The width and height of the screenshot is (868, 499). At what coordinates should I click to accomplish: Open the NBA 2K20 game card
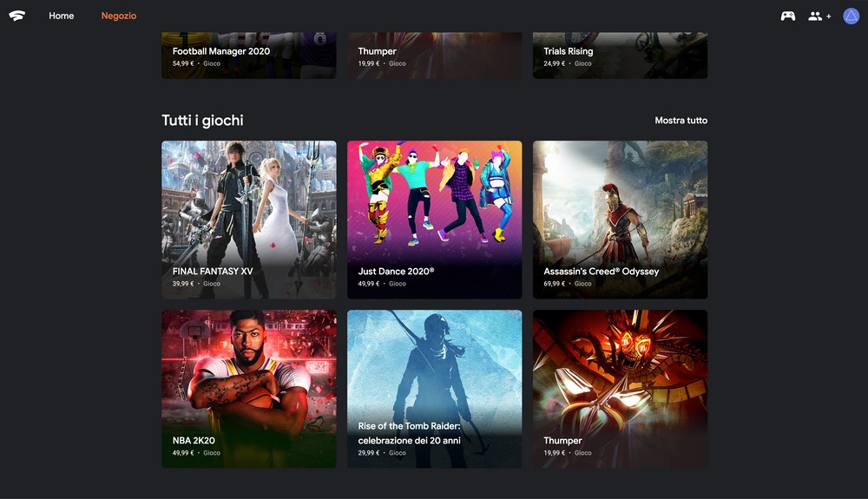(x=248, y=389)
